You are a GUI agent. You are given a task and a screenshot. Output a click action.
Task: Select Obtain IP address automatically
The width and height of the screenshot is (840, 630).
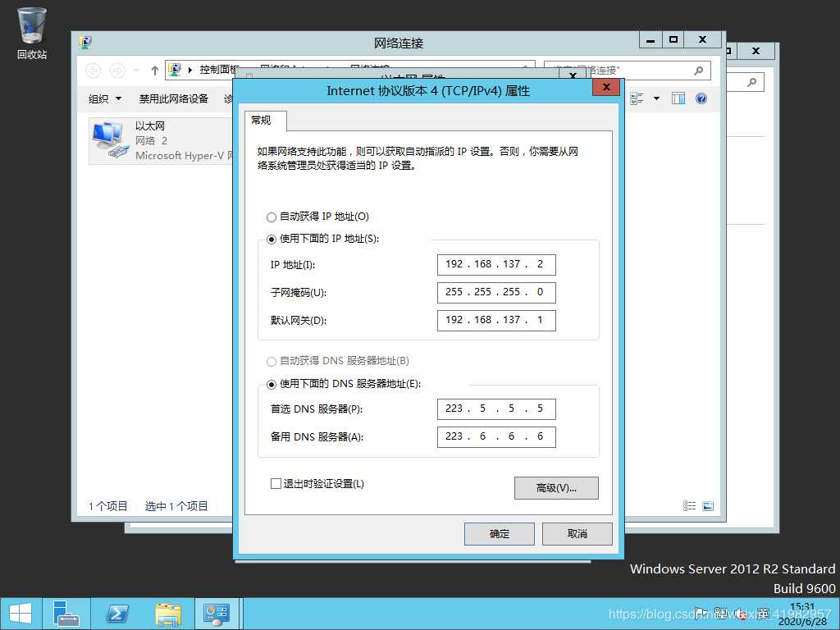(x=271, y=217)
